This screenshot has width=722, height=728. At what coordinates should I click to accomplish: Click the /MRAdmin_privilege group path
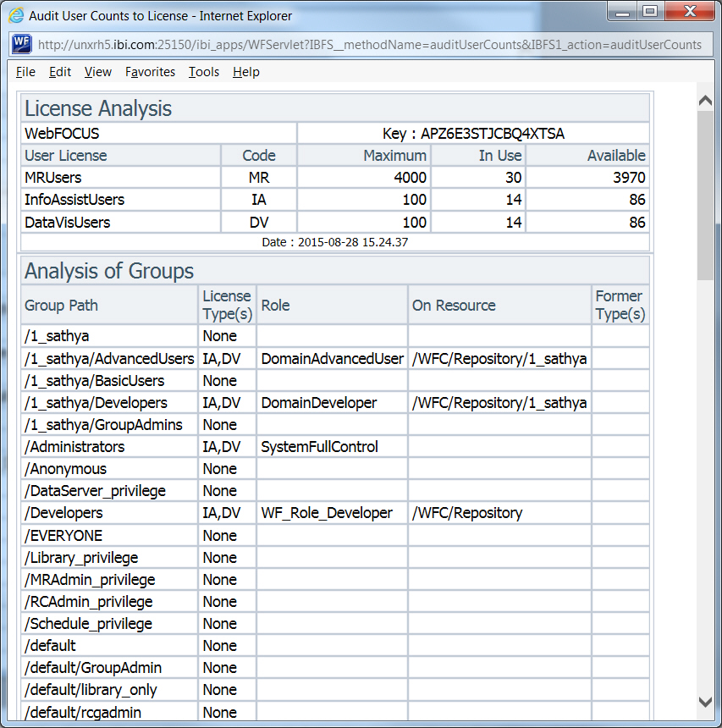[x=90, y=579]
